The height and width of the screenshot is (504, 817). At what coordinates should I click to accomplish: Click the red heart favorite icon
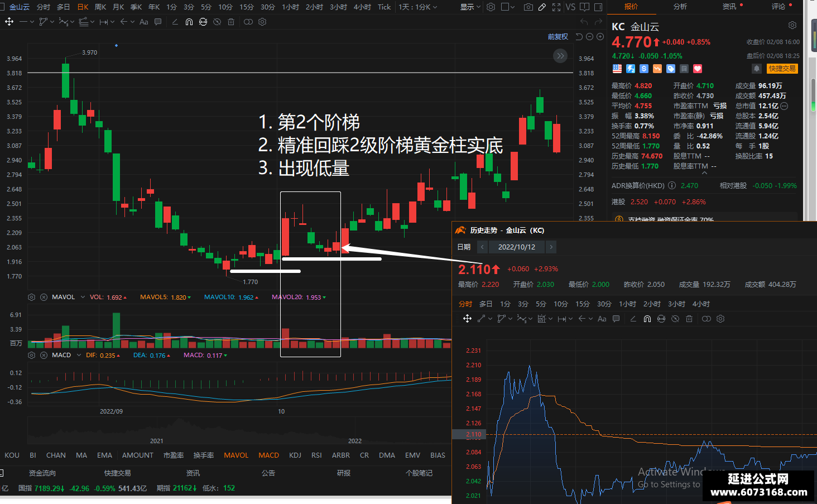tap(698, 69)
